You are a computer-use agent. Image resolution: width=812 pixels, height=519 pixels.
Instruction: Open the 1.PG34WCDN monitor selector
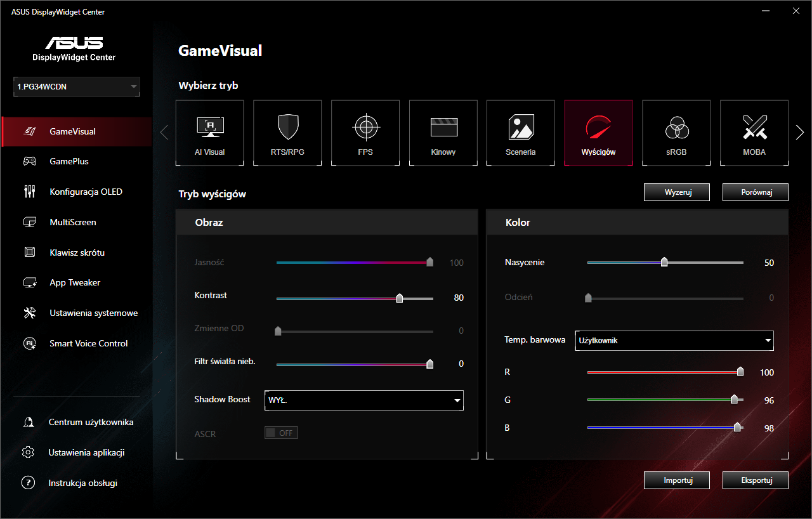[x=76, y=87]
